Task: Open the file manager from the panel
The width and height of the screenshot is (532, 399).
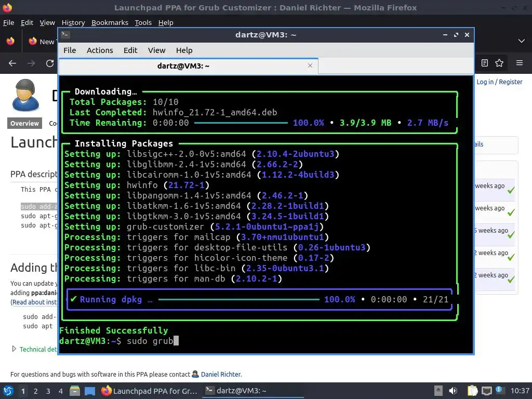Action: [x=75, y=391]
